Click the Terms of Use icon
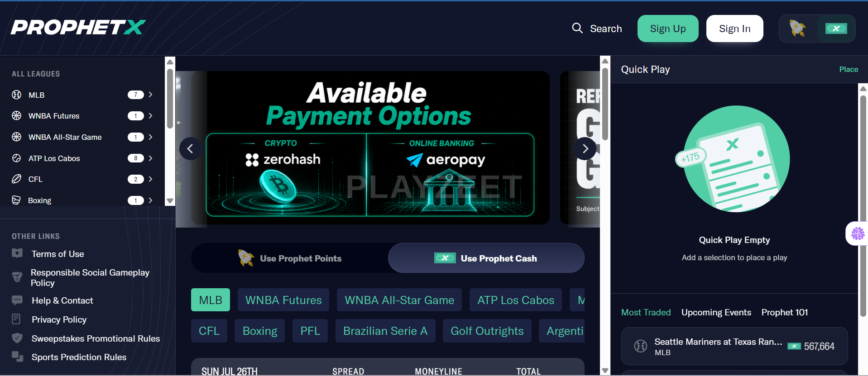 (x=17, y=253)
